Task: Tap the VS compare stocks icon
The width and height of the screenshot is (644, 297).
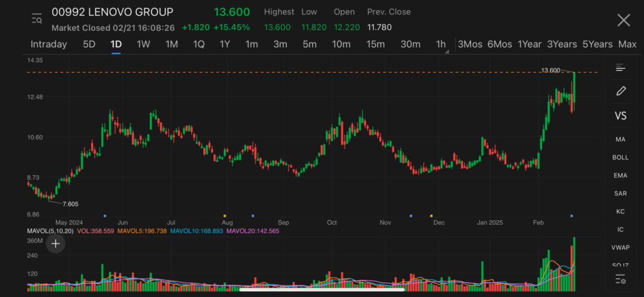Action: (621, 116)
